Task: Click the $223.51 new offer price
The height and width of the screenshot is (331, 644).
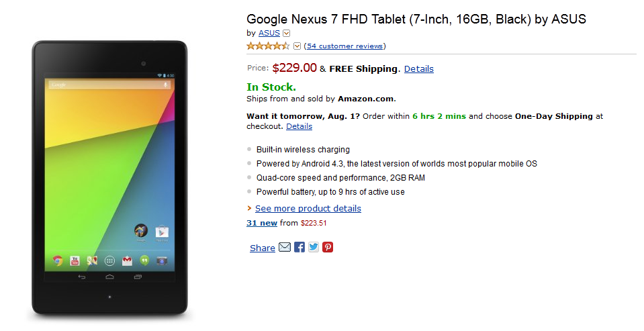Action: coord(314,224)
